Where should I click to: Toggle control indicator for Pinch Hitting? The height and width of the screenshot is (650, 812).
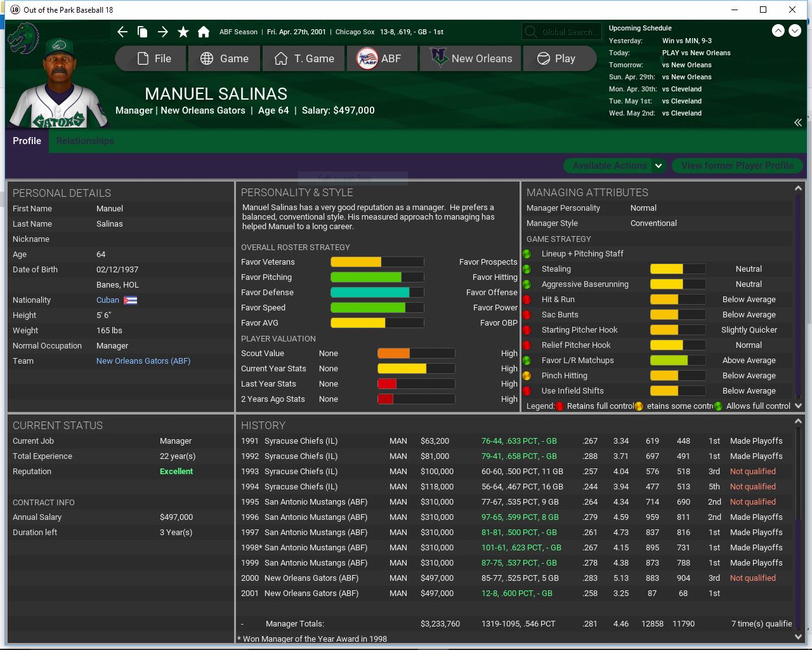click(527, 376)
